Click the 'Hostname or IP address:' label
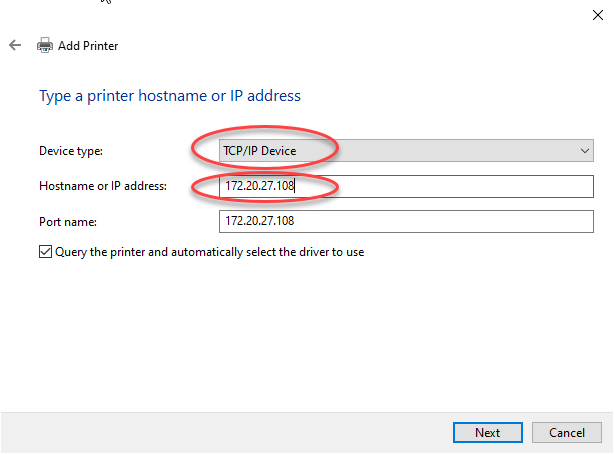 103,186
